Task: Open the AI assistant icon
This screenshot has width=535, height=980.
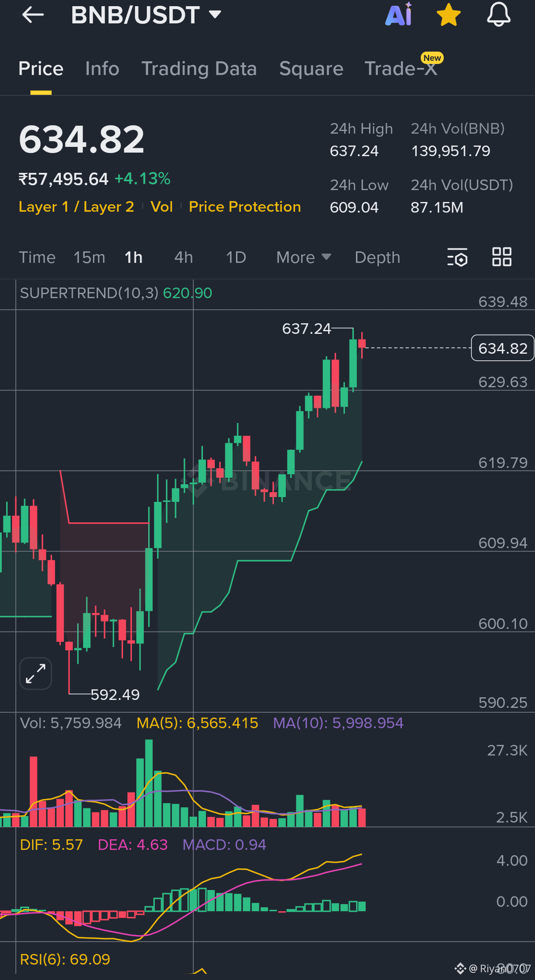Action: (399, 14)
